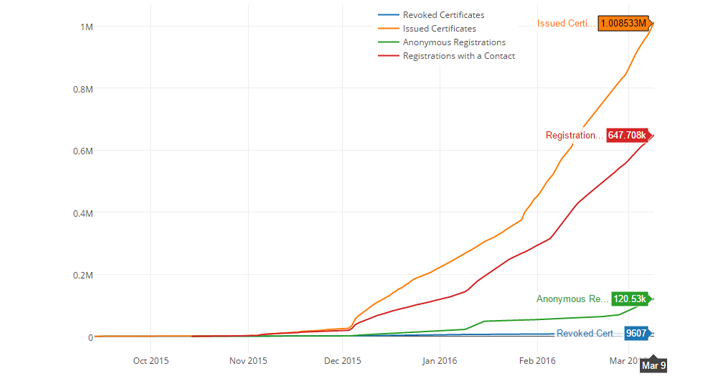The height and width of the screenshot is (380, 728).
Task: Select the orange 1.008533M hover label
Action: point(624,24)
